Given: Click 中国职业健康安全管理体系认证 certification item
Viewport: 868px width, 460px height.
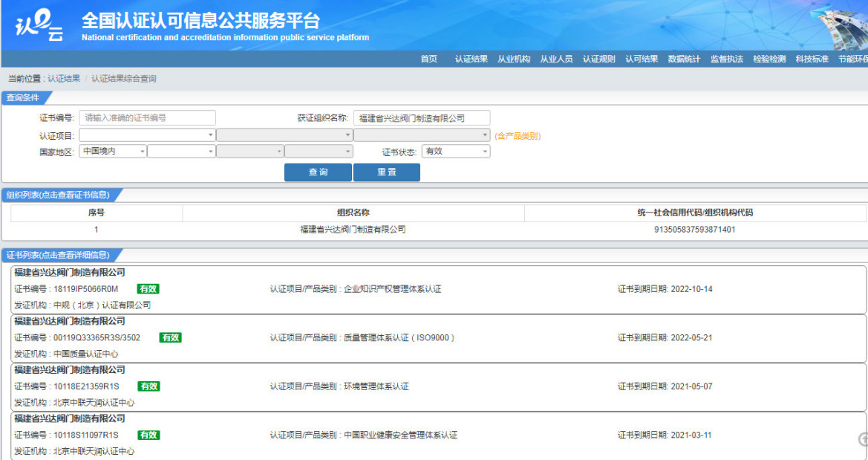Looking at the screenshot, I should [x=401, y=435].
